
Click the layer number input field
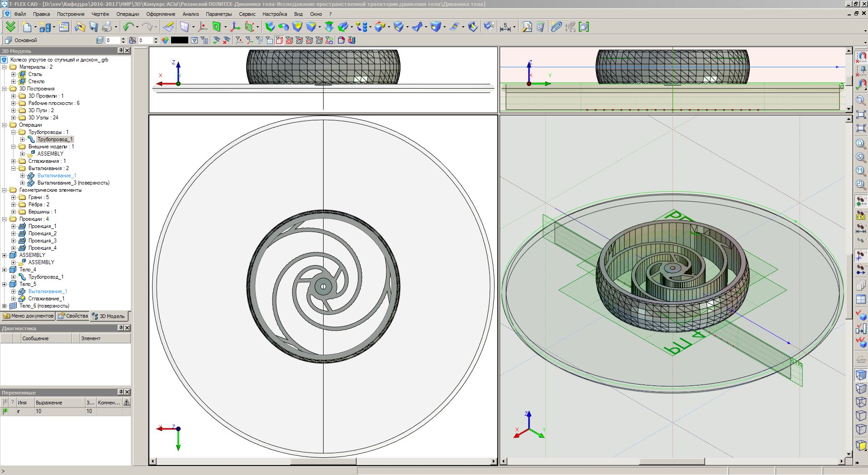113,40
